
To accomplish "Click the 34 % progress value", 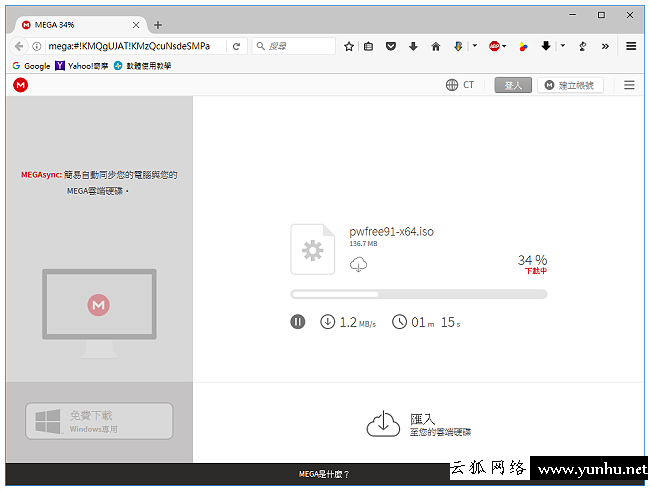I will tap(532, 260).
